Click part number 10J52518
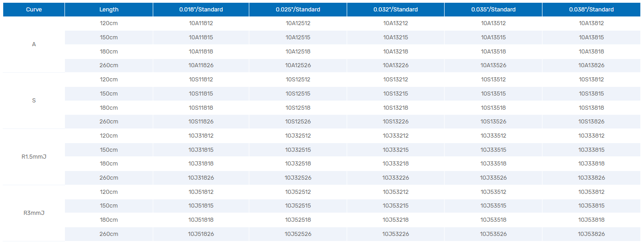The height and width of the screenshot is (246, 644). tap(298, 220)
